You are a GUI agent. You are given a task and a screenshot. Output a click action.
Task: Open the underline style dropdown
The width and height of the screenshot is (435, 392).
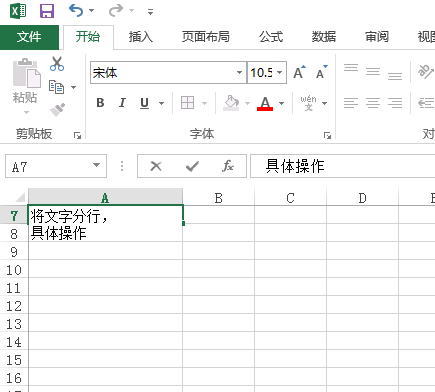point(162,103)
